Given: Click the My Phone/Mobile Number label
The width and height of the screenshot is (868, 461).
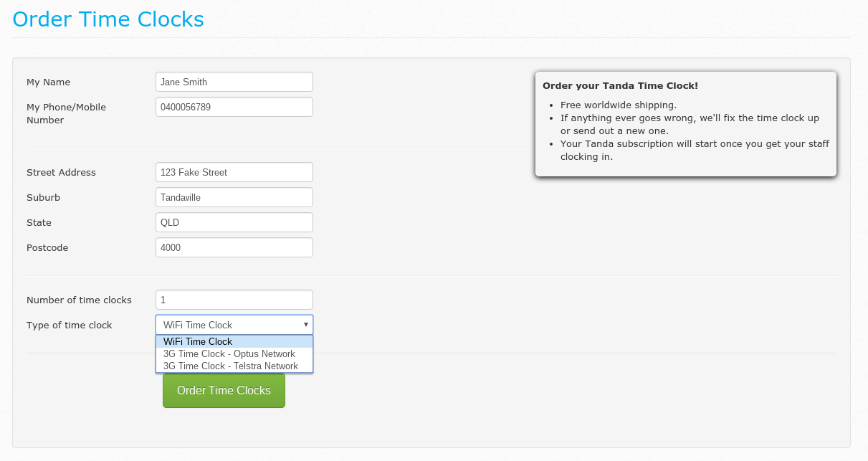Looking at the screenshot, I should click(66, 113).
